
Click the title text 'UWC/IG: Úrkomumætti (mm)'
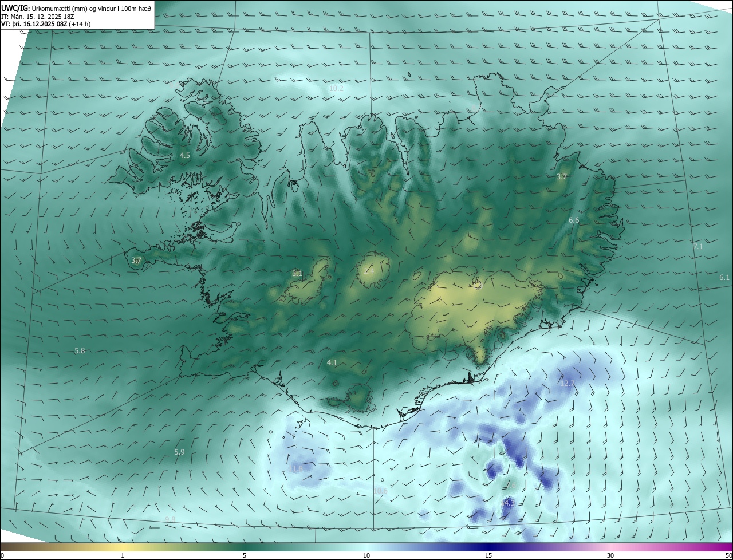point(44,8)
